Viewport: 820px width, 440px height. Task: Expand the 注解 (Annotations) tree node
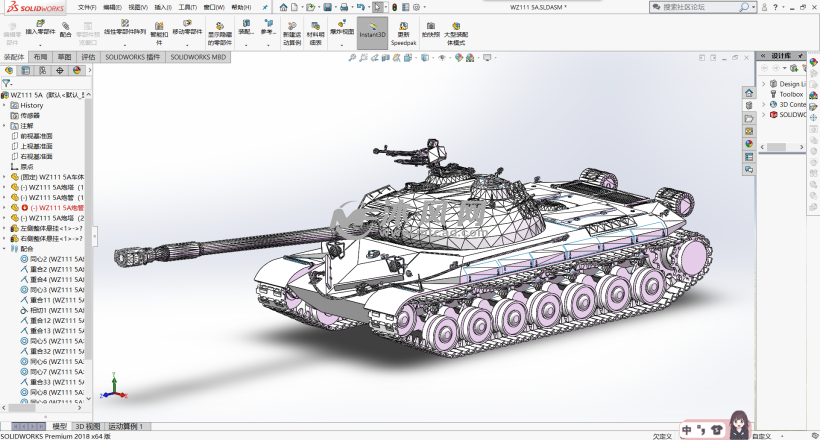pyautogui.click(x=4, y=126)
